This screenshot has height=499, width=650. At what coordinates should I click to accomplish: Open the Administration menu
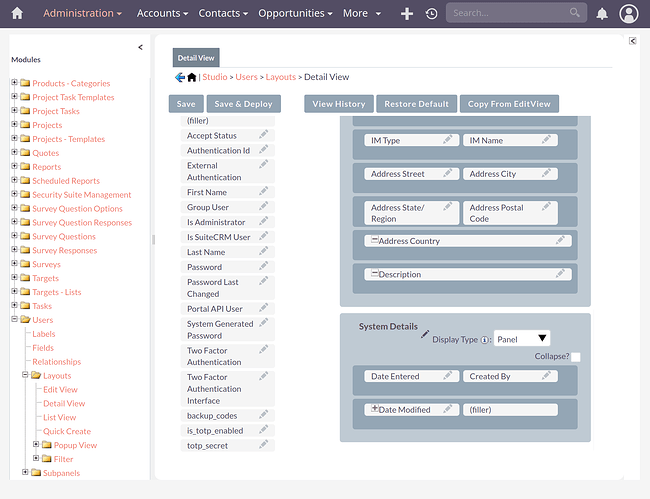point(82,13)
